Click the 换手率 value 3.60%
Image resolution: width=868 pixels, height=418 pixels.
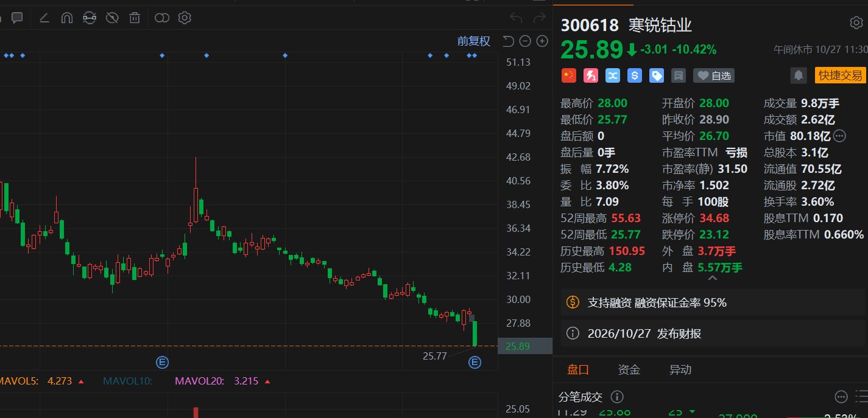(x=817, y=201)
